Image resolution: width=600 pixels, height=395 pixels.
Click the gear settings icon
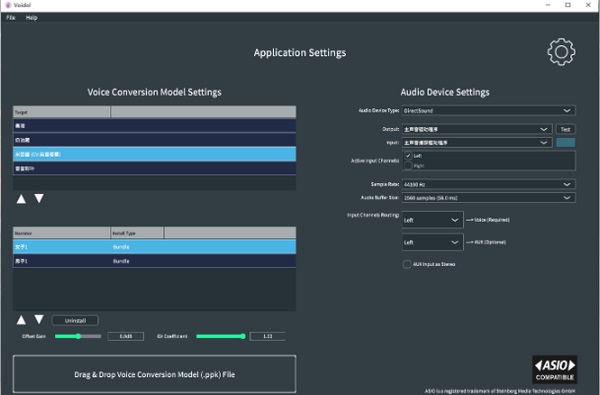pyautogui.click(x=561, y=52)
